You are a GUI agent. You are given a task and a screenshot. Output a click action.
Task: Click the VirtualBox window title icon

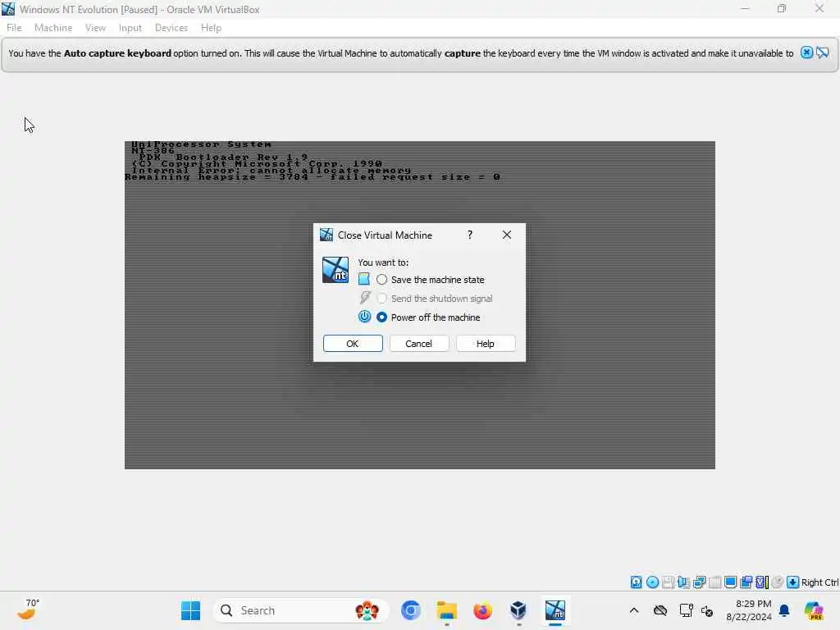pos(8,9)
